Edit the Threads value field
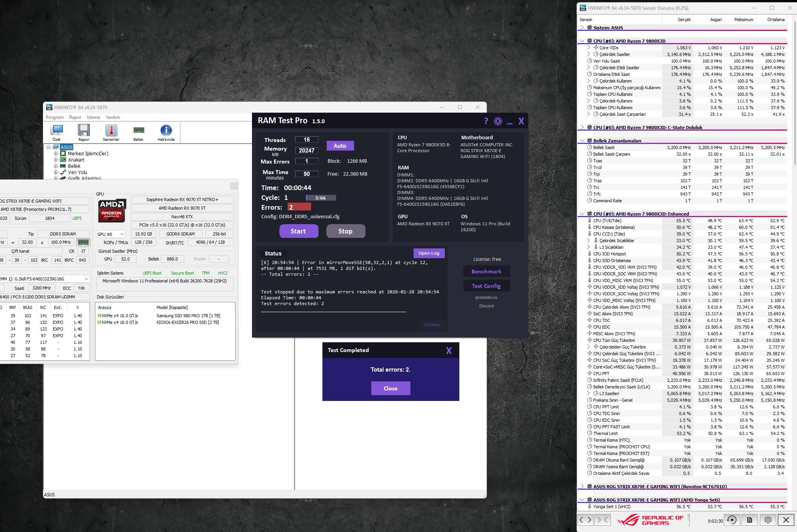The image size is (797, 532). 307,140
